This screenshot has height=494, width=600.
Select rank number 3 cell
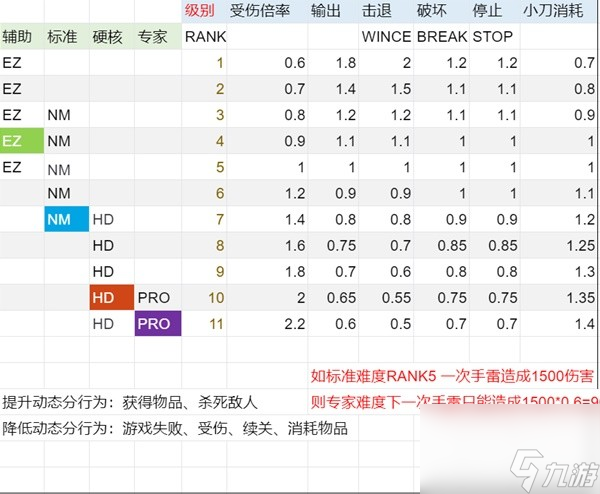click(x=204, y=115)
